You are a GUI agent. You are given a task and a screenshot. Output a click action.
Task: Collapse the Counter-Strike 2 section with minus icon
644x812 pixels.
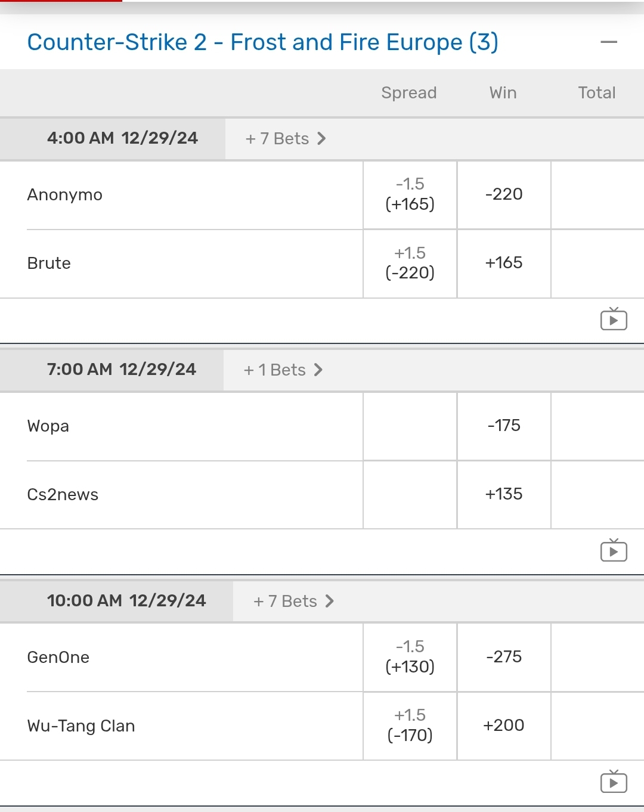609,42
